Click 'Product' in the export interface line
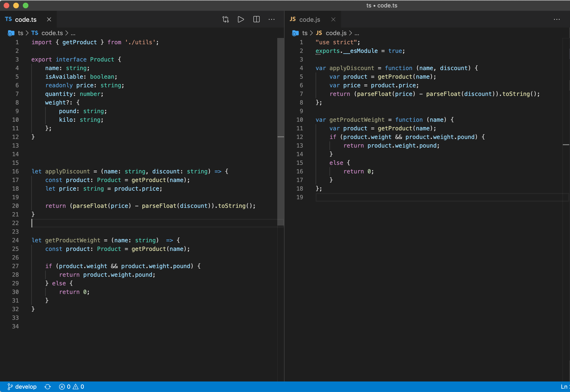Screen dimensions: 570x392 (x=102, y=60)
